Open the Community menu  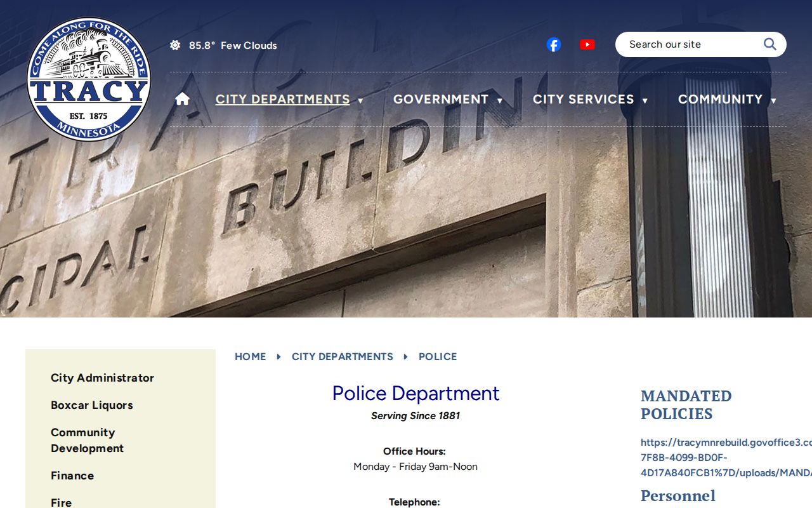pyautogui.click(x=721, y=99)
